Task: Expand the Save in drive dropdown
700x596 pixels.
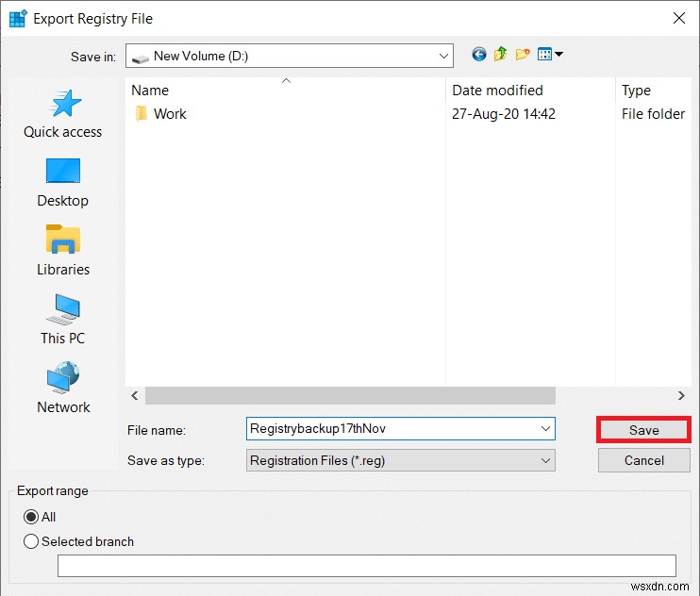Action: pyautogui.click(x=443, y=57)
